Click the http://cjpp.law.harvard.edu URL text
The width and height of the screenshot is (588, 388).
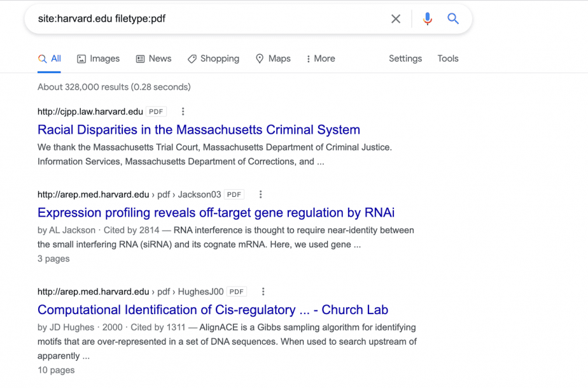90,111
